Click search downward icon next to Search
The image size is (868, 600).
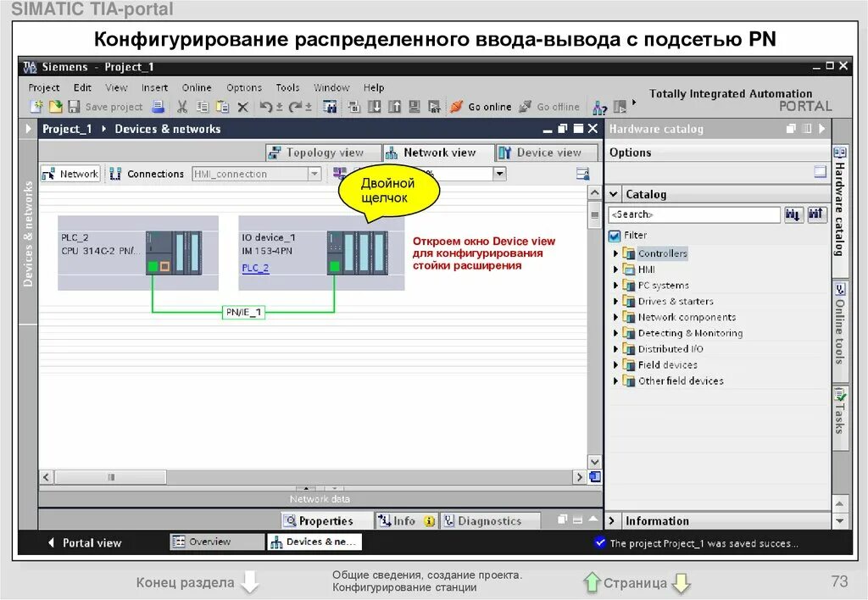point(793,214)
